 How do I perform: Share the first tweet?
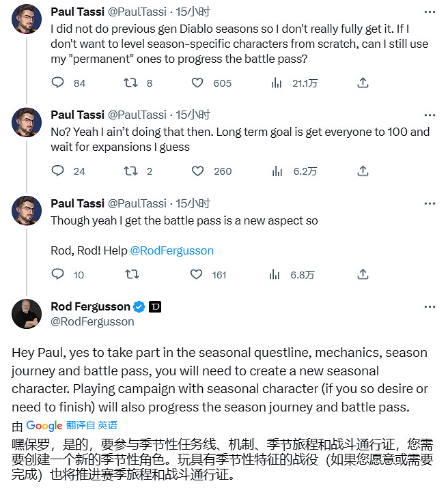pyautogui.click(x=363, y=83)
